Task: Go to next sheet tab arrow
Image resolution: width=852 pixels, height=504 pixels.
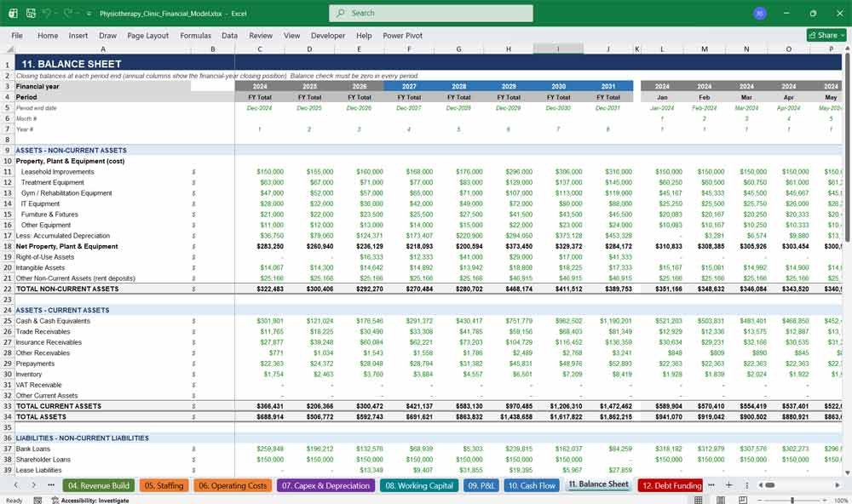Action: [34, 485]
